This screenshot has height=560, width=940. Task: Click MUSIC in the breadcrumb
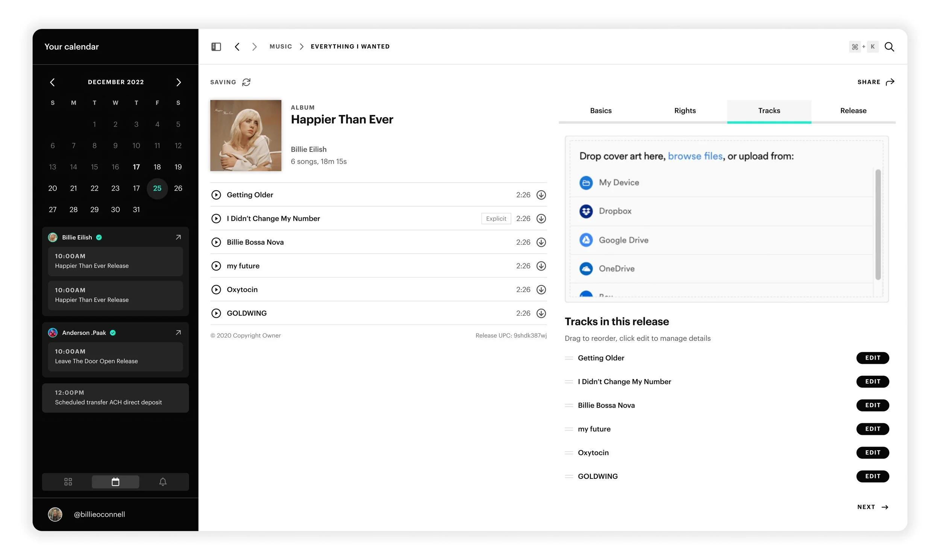[280, 46]
